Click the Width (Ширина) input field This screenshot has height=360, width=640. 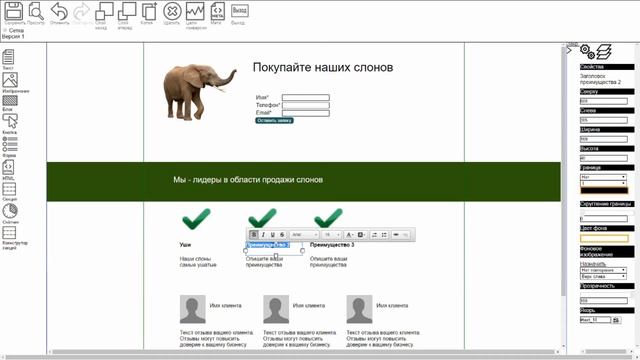pyautogui.click(x=604, y=139)
